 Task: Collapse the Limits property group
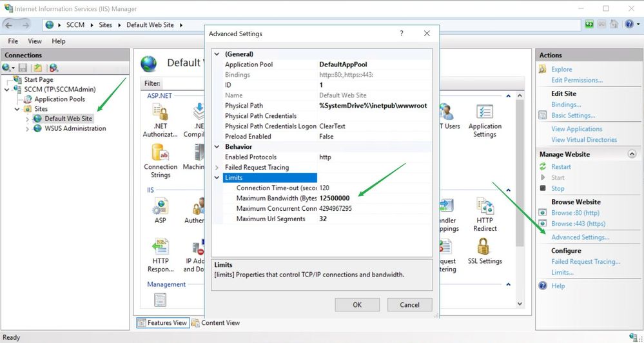[x=217, y=177]
